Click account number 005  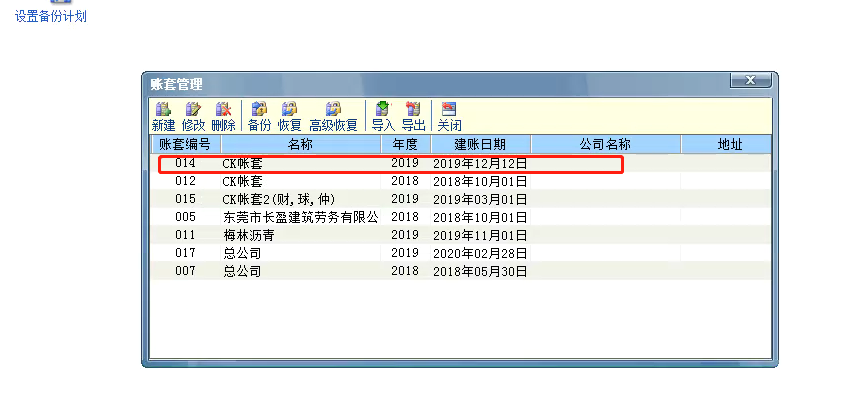click(186, 217)
